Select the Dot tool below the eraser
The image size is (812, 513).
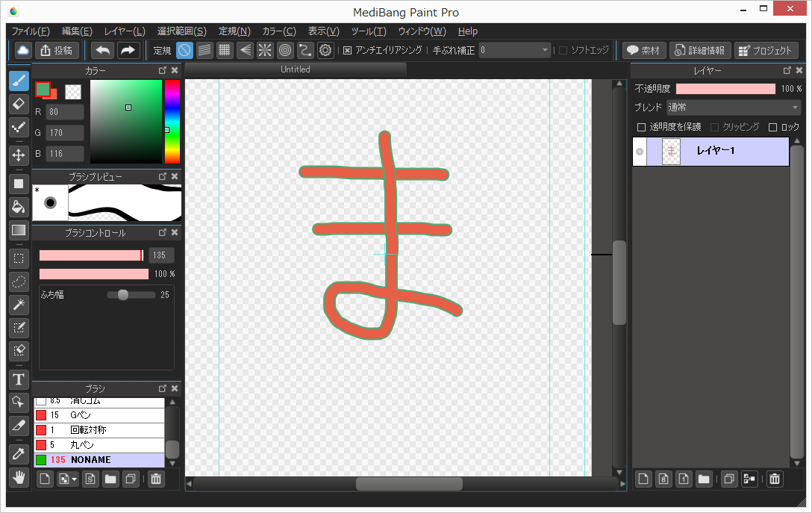(x=19, y=127)
